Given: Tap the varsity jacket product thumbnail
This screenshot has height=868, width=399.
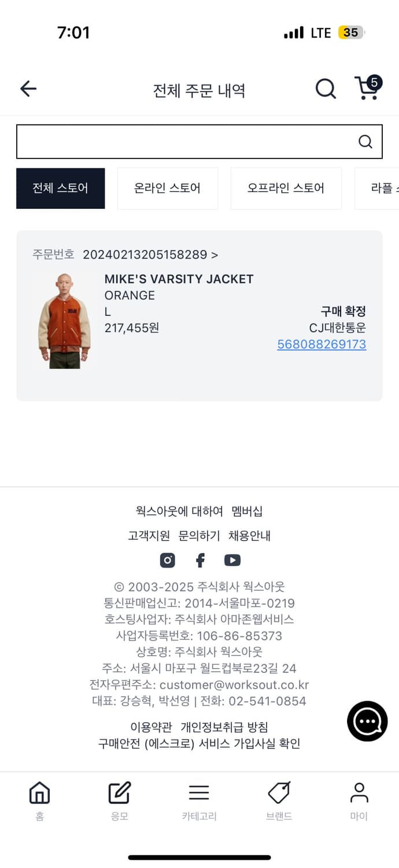Looking at the screenshot, I should 64,321.
